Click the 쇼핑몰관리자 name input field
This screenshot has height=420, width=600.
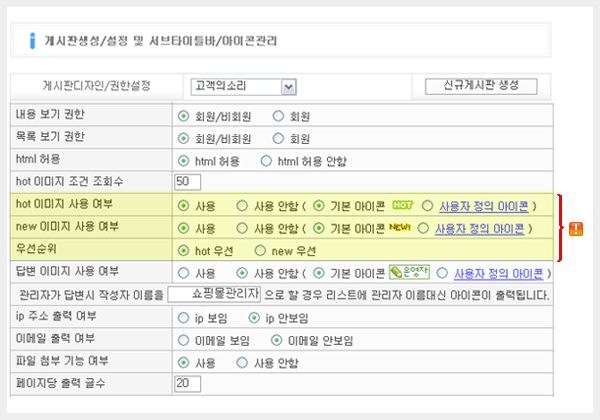pos(227,294)
